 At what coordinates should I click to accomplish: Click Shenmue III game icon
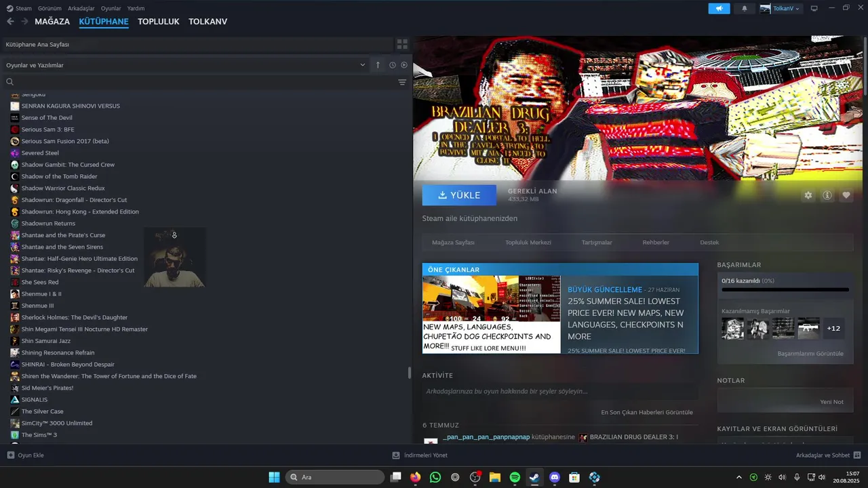(15, 306)
